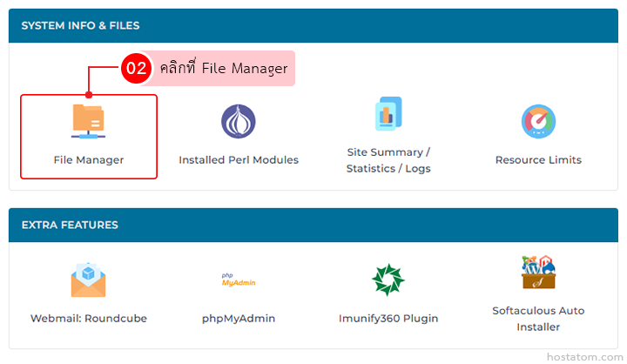Click the phpMyAdmin text label
The width and height of the screenshot is (627, 364).
[238, 319]
